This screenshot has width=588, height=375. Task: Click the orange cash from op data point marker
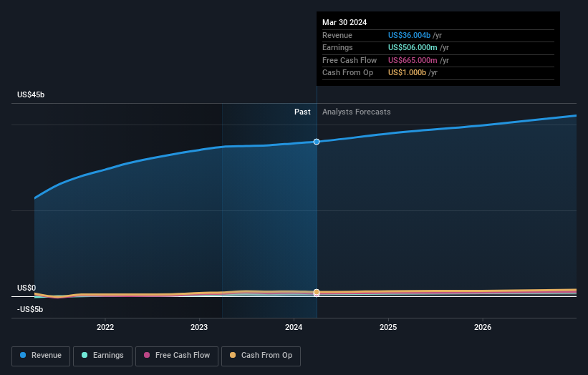point(317,292)
